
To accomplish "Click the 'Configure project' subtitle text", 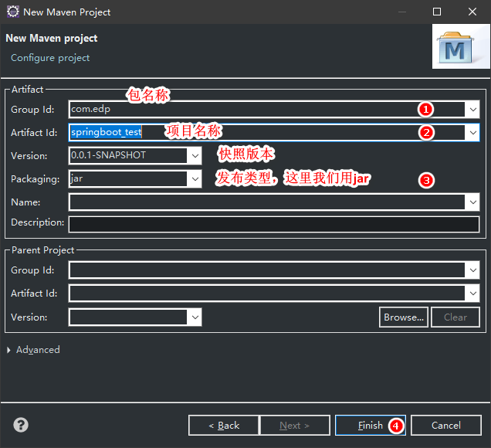I will pos(50,58).
